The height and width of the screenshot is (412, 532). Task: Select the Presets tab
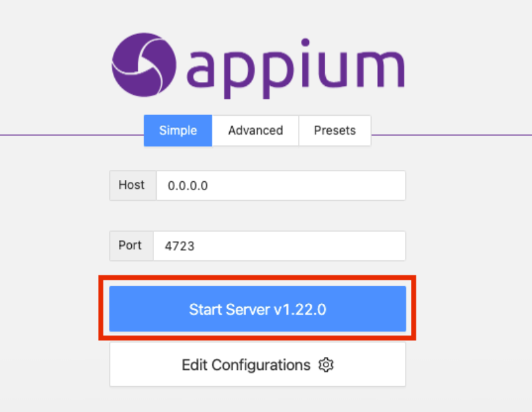tap(335, 131)
